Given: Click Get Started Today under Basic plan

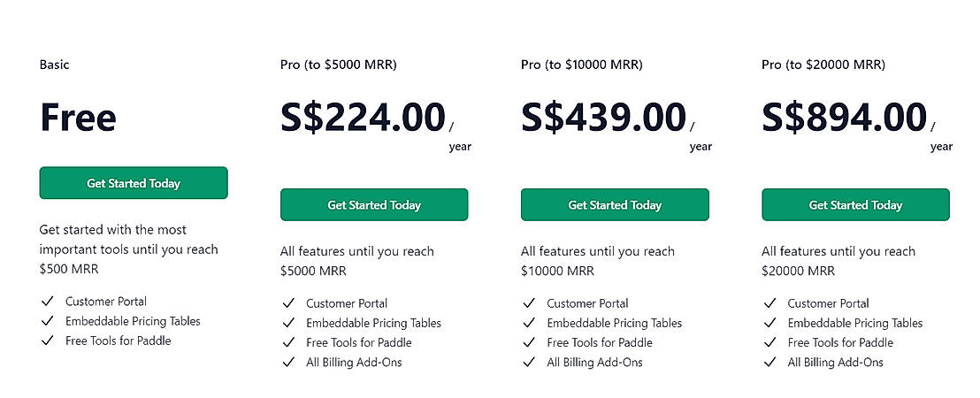Looking at the screenshot, I should click(x=134, y=183).
